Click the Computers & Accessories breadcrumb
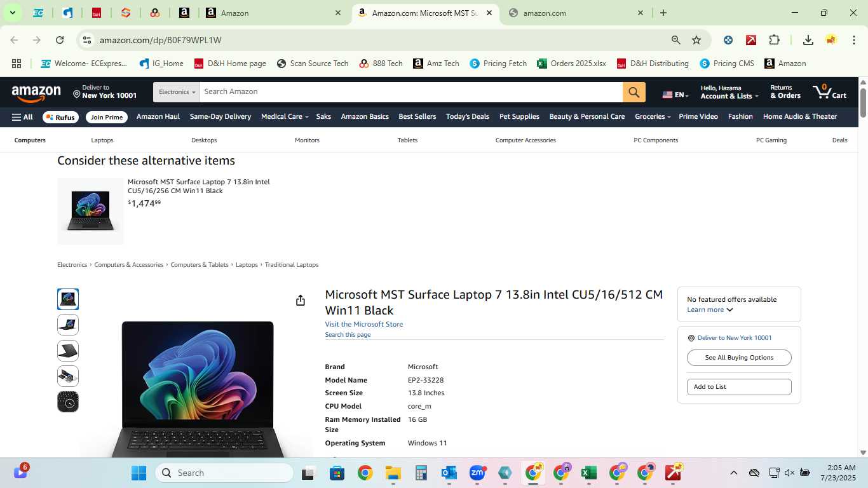This screenshot has height=488, width=868. coord(129,265)
